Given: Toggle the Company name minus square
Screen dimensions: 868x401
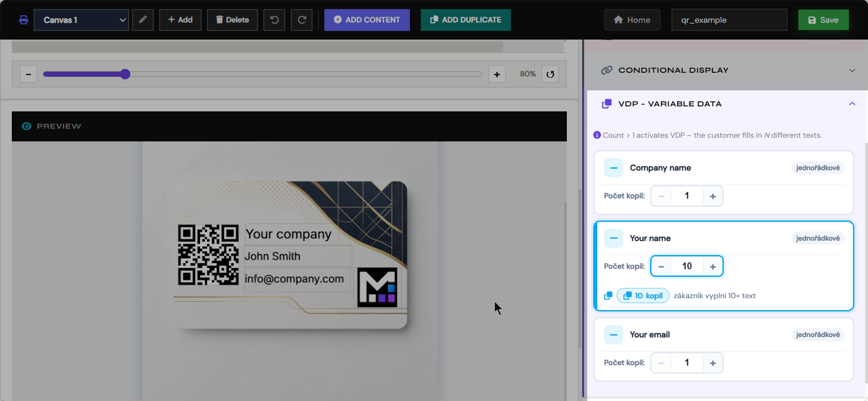Looking at the screenshot, I should click(614, 168).
